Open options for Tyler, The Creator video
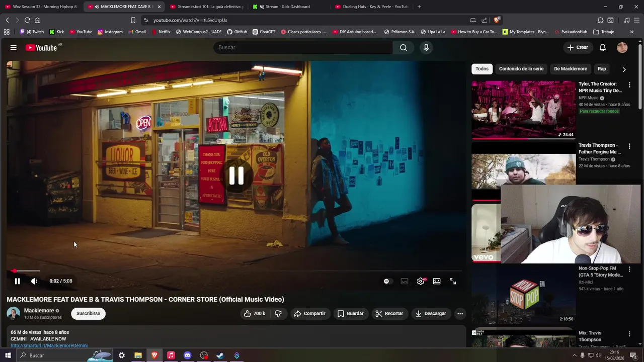The image size is (644, 362). [629, 85]
